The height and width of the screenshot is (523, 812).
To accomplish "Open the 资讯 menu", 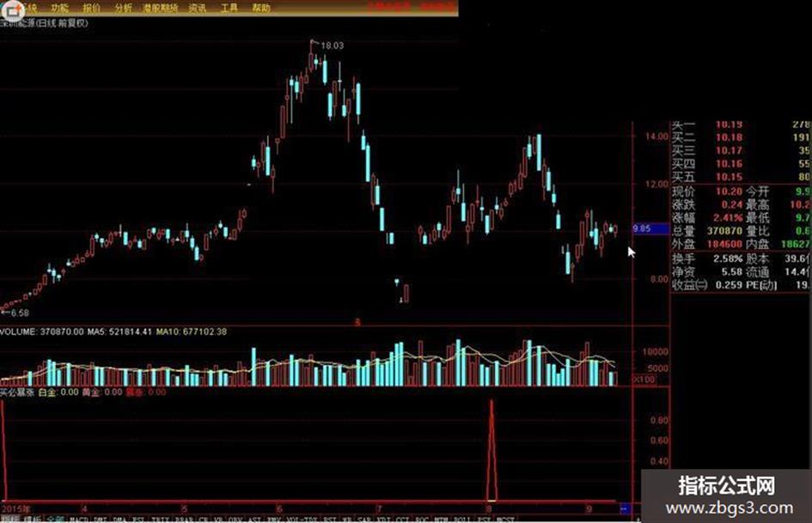I will click(198, 8).
